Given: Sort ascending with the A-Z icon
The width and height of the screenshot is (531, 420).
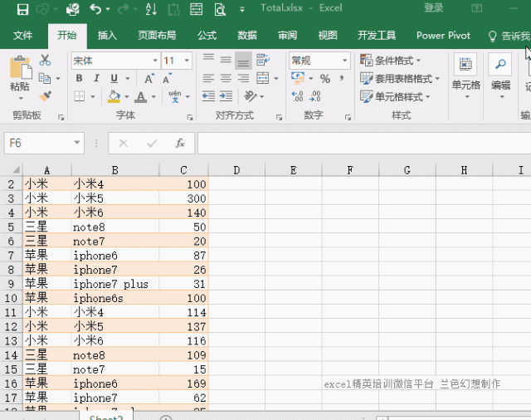Looking at the screenshot, I should tap(151, 9).
